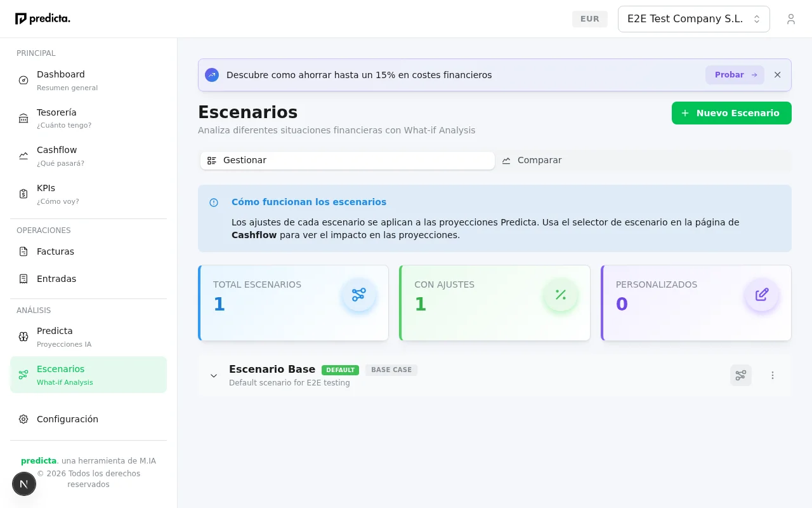Expand the Escenario Base row
This screenshot has width=812, height=508.
(x=214, y=375)
